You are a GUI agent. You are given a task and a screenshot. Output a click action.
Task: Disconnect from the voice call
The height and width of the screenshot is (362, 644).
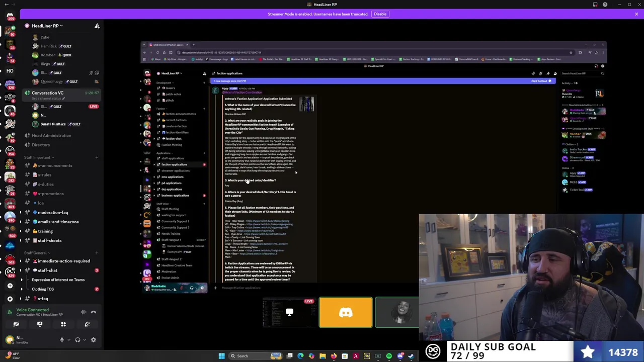[x=94, y=312]
